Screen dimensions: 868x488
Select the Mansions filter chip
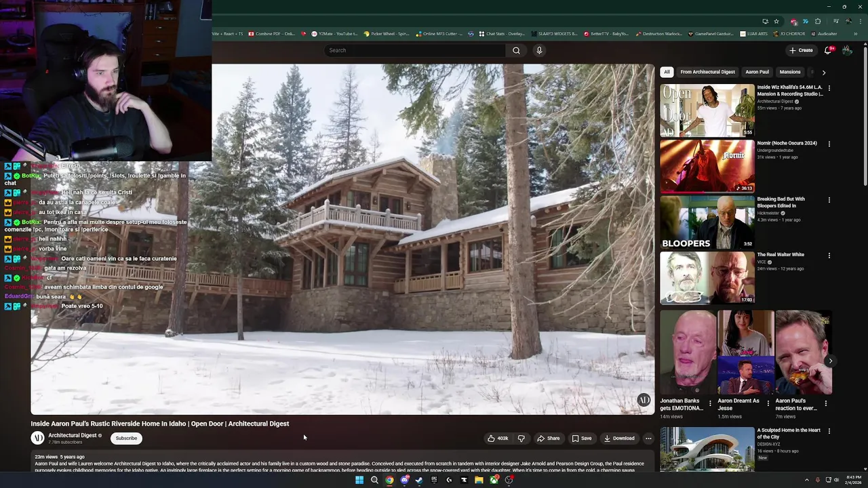[x=790, y=72]
